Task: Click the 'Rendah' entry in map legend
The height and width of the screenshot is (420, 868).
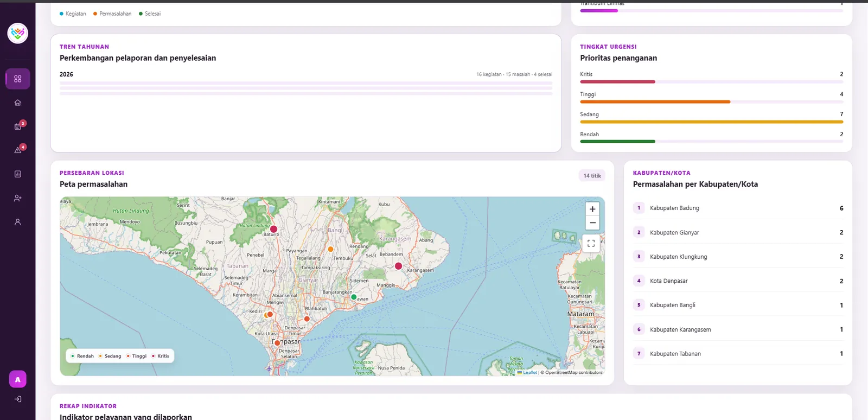Action: (82, 356)
